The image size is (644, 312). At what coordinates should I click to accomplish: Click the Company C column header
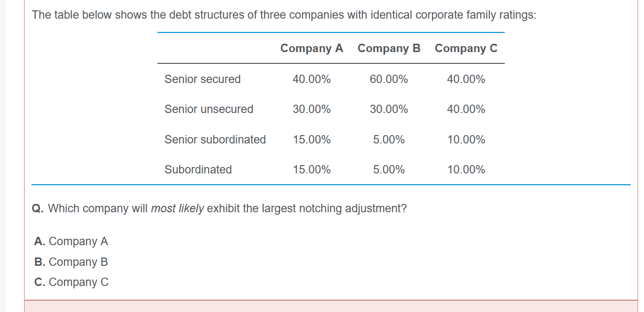point(466,48)
